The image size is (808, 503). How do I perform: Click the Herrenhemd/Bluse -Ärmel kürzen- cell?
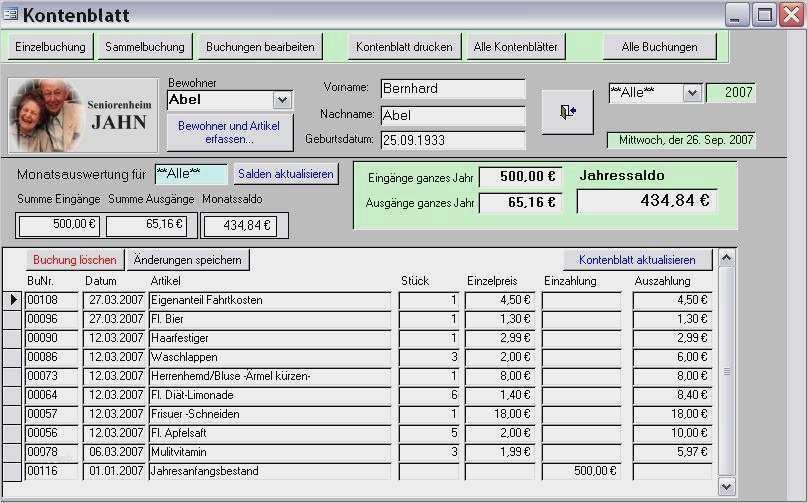(270, 377)
